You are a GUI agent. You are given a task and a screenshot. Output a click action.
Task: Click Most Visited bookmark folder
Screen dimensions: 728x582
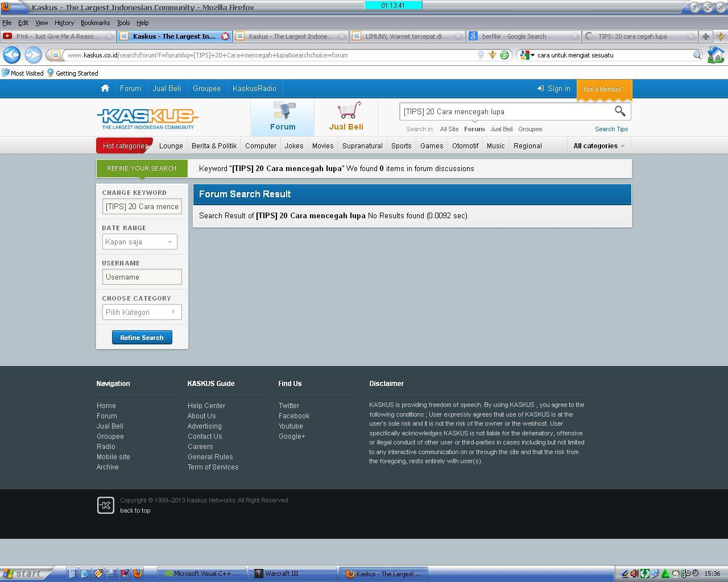[x=23, y=73]
